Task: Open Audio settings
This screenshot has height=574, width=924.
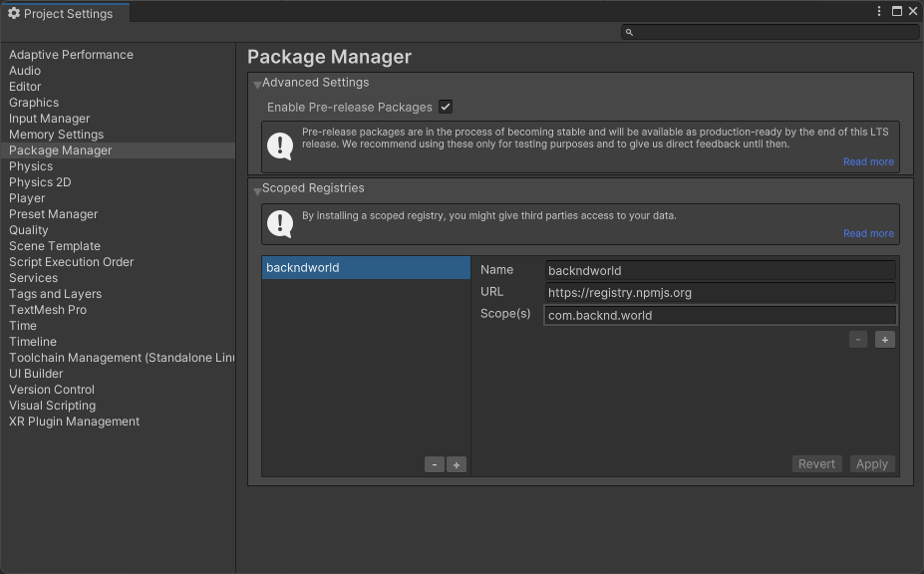Action: click(118, 71)
